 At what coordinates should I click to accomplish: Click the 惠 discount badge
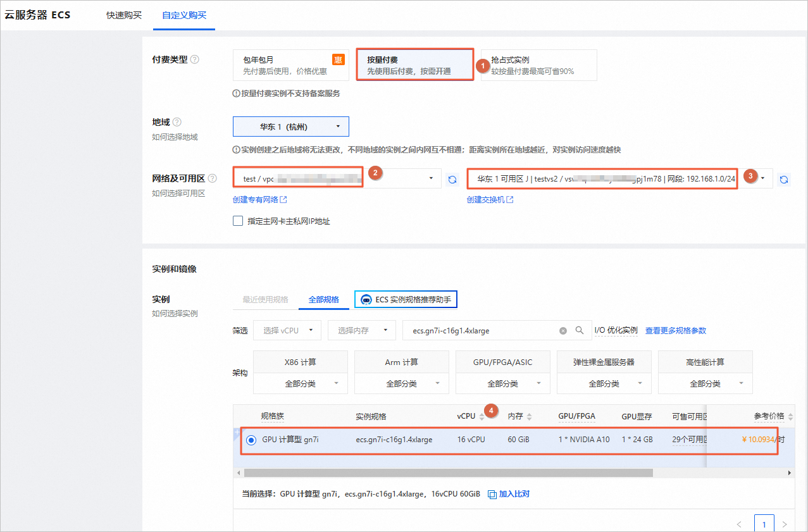[x=339, y=59]
